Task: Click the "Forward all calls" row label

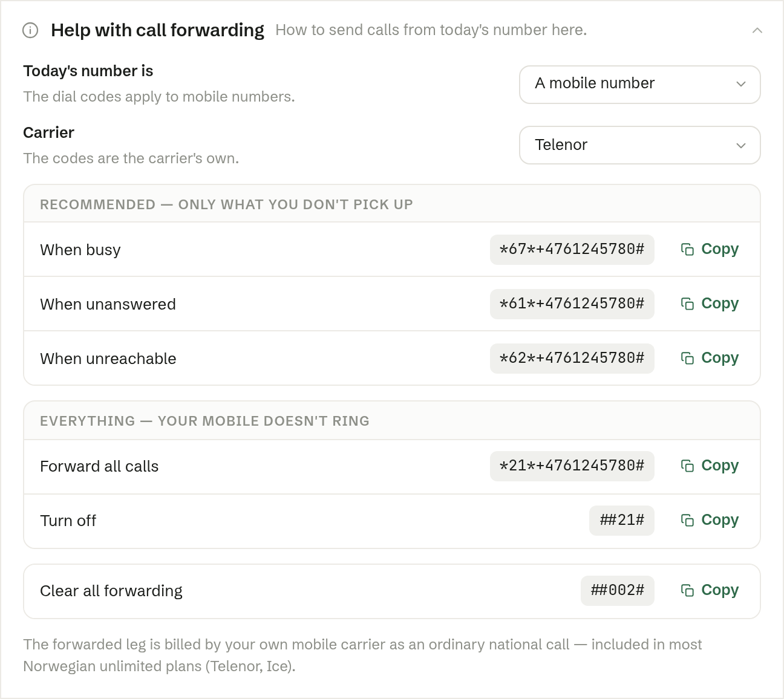Action: coord(99,466)
